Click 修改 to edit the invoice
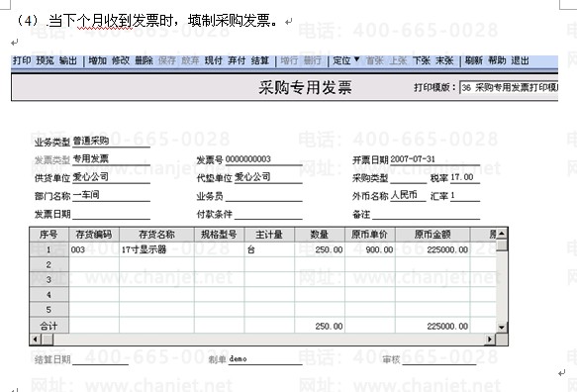The width and height of the screenshot is (577, 392). (121, 60)
